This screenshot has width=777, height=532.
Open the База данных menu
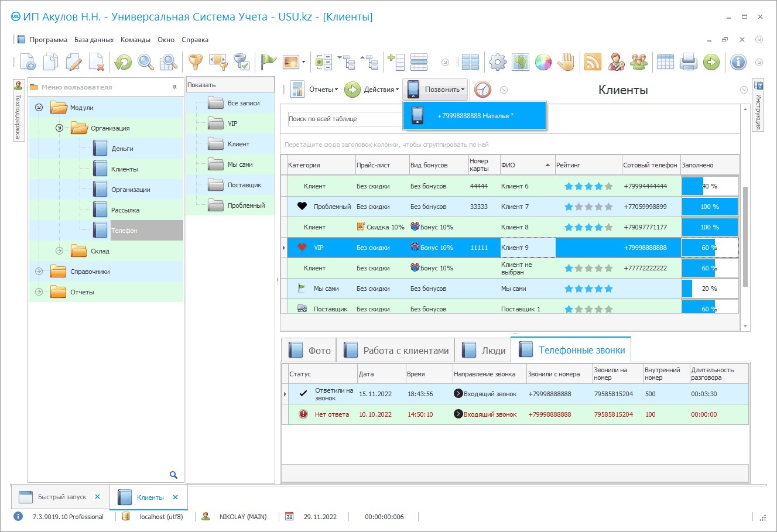pos(94,40)
